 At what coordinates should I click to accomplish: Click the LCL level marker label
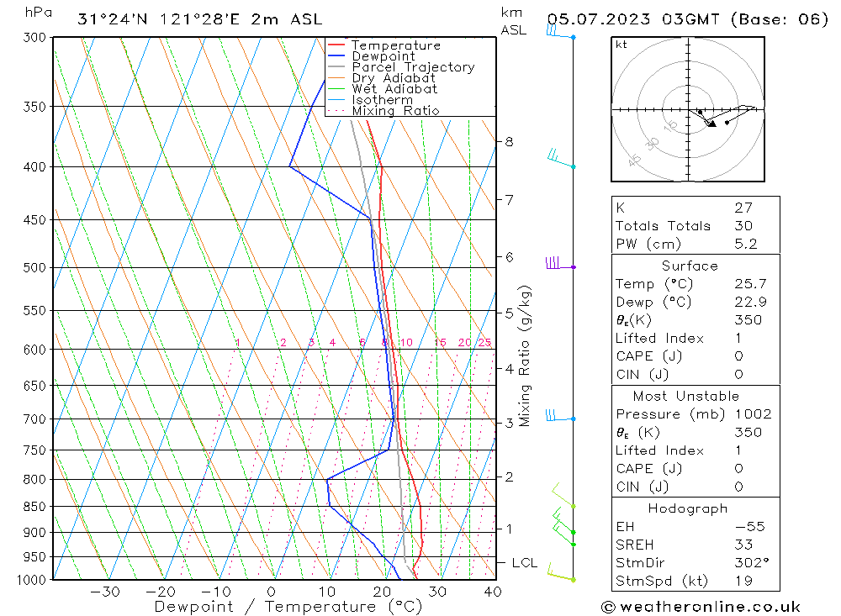pos(524,563)
